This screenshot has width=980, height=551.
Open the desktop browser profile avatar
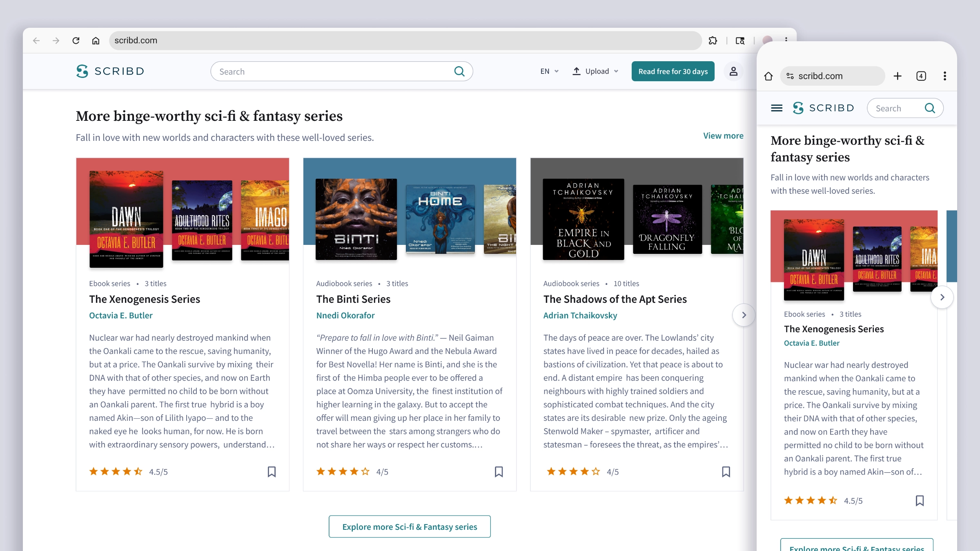(767, 40)
